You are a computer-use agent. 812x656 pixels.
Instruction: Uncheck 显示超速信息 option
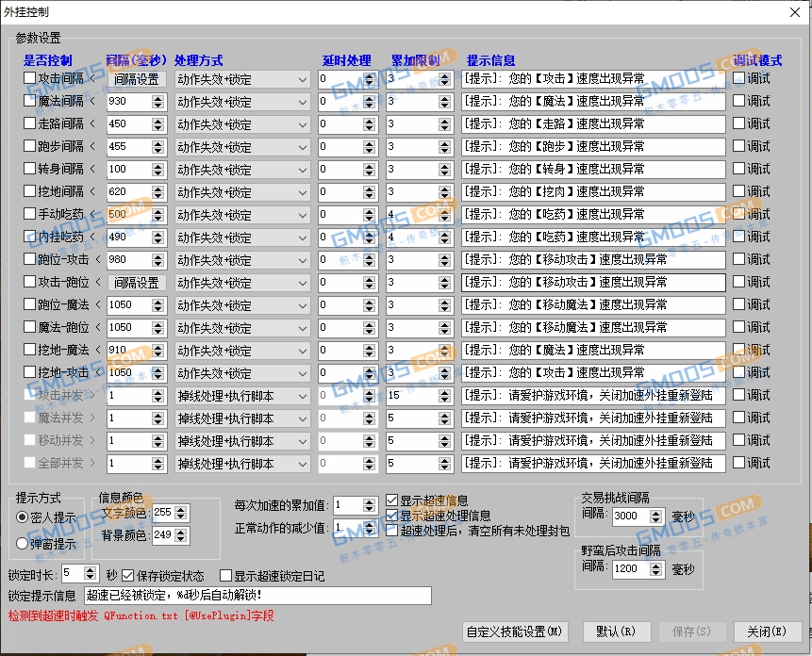[392, 500]
